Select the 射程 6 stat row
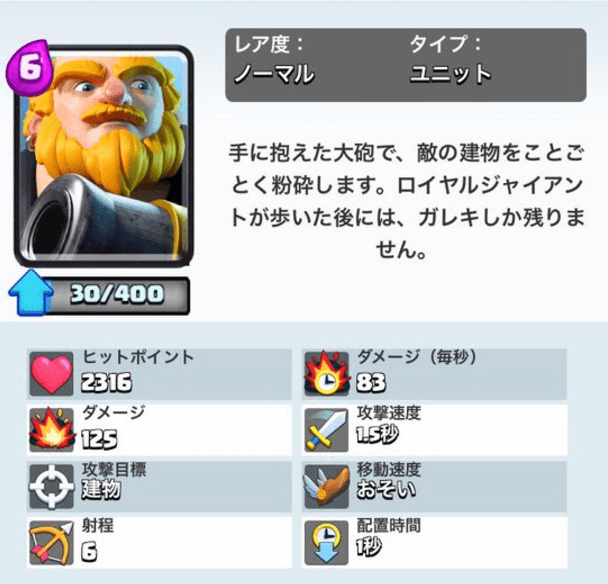 point(159,543)
